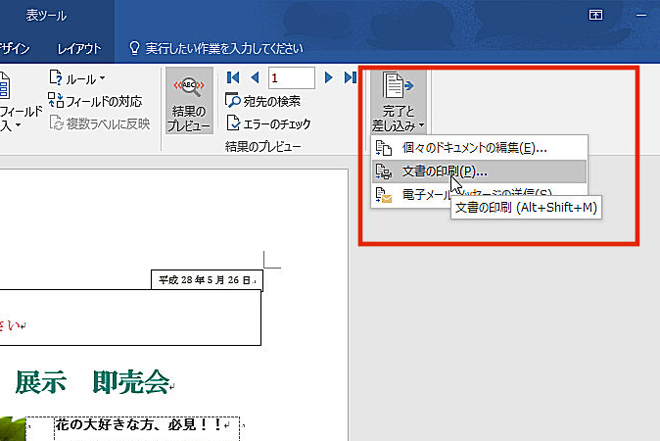Viewport: 660px width, 441px height.
Task: Open Finish & Merge (完了と差し込み) dropdown
Action: (x=399, y=101)
